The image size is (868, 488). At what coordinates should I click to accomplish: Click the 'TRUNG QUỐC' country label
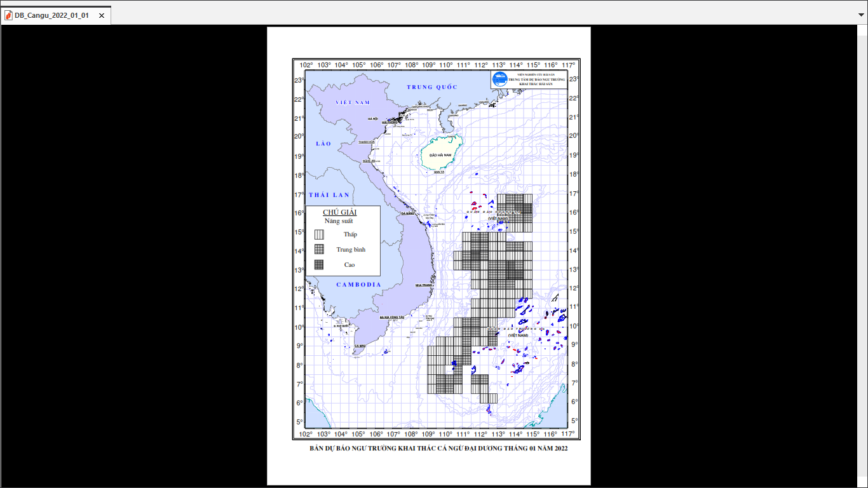[431, 87]
